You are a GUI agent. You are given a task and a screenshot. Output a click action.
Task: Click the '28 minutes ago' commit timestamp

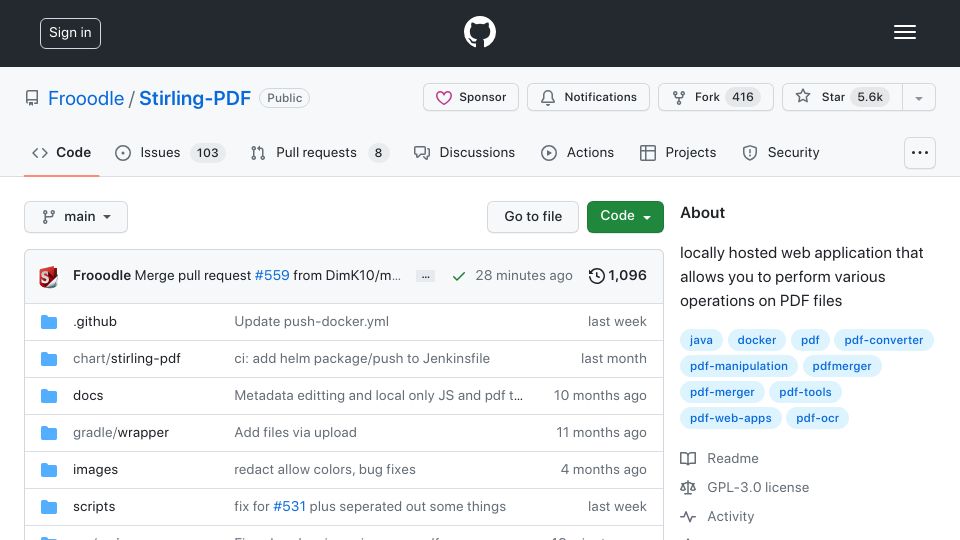coord(523,276)
